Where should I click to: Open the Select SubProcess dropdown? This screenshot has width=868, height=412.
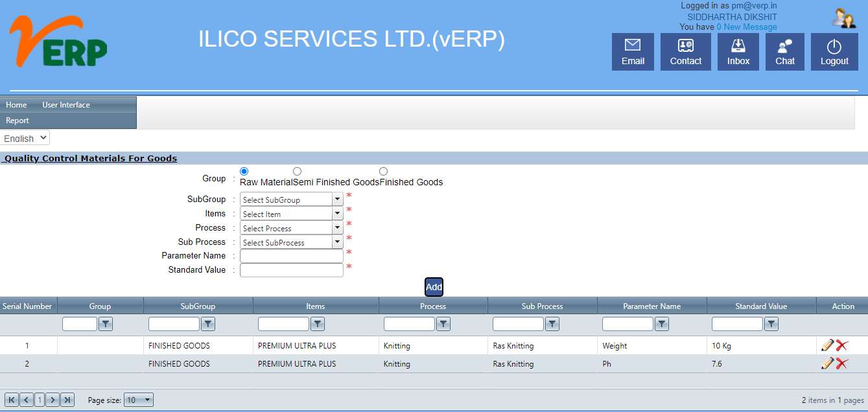coord(291,242)
